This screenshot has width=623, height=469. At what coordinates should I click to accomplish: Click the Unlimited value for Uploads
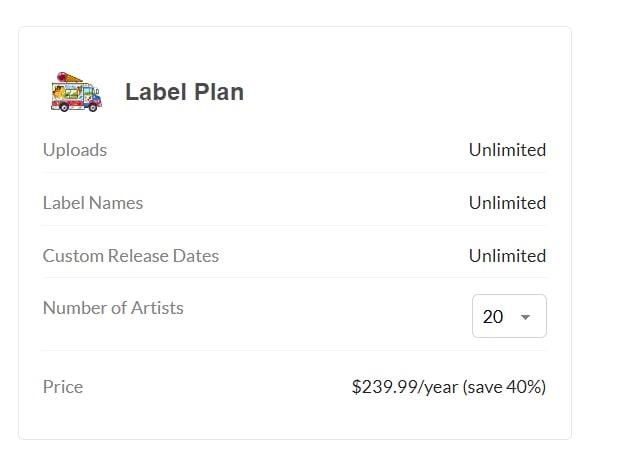507,150
